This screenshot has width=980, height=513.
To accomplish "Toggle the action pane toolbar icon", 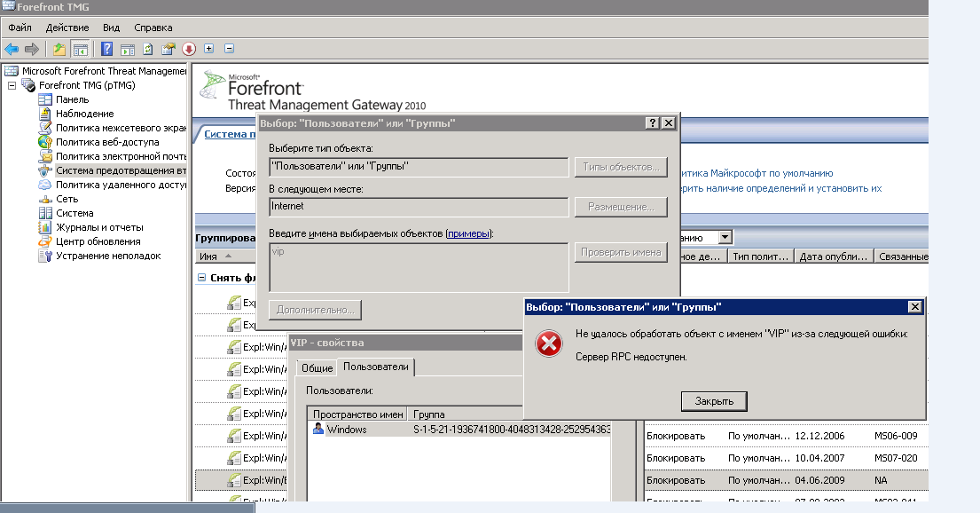I will click(128, 49).
